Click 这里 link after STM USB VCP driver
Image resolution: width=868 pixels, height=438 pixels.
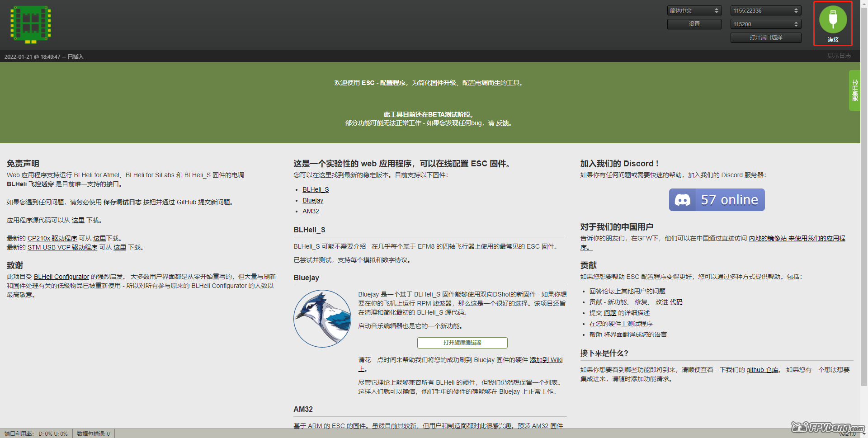pos(120,247)
